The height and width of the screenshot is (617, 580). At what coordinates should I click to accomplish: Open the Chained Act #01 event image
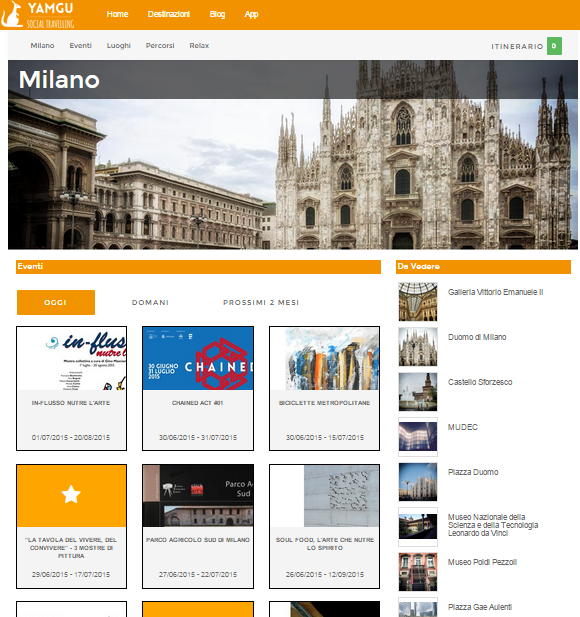(198, 358)
